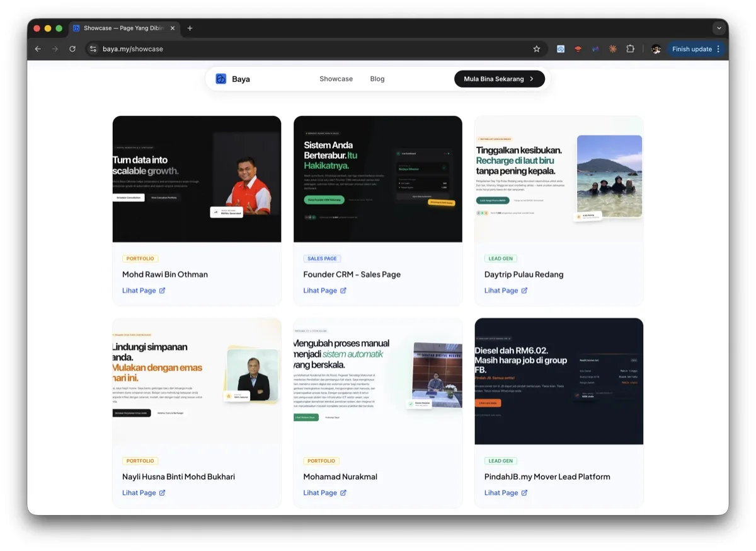756x551 pixels.
Task: Reload the page using the refresh icon
Action: point(72,49)
